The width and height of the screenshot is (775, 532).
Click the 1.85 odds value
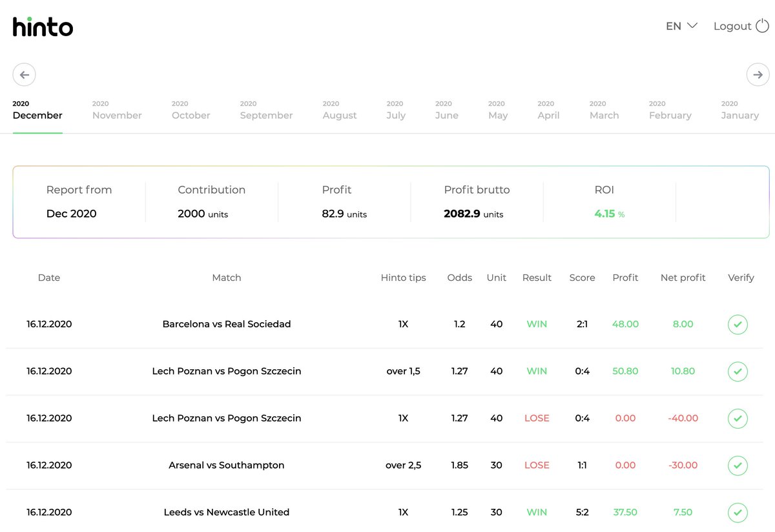point(460,466)
